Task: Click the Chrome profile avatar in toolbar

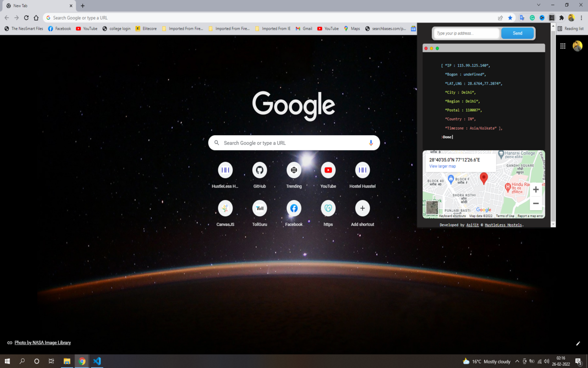Action: tap(571, 18)
